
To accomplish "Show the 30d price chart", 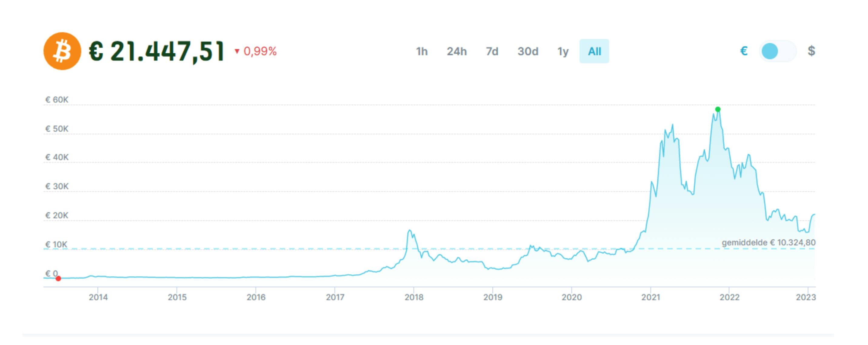I will pyautogui.click(x=528, y=51).
